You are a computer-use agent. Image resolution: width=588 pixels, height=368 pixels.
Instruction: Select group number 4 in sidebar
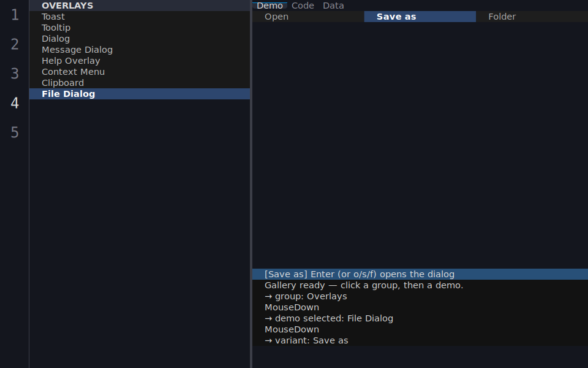point(15,103)
